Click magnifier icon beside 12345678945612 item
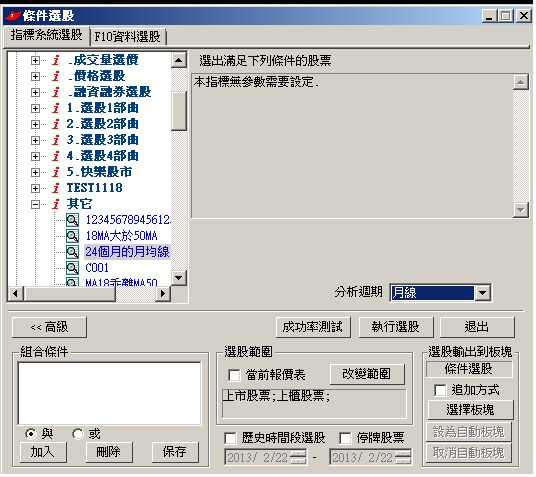The image size is (536, 477). click(x=72, y=220)
